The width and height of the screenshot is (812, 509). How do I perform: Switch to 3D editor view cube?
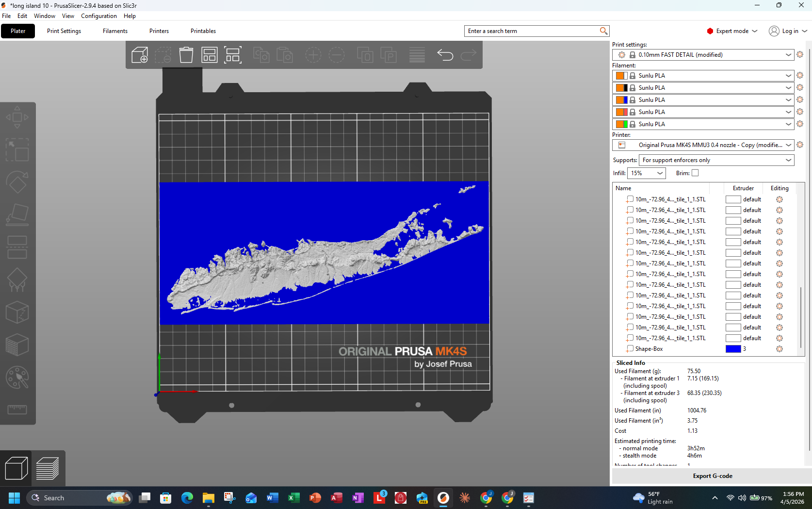coord(16,468)
